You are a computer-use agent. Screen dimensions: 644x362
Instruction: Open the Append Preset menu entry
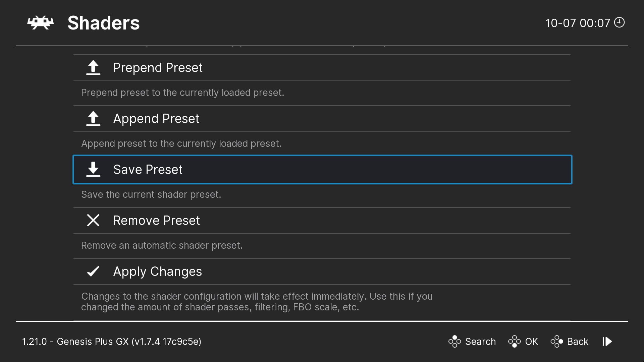[322, 119]
